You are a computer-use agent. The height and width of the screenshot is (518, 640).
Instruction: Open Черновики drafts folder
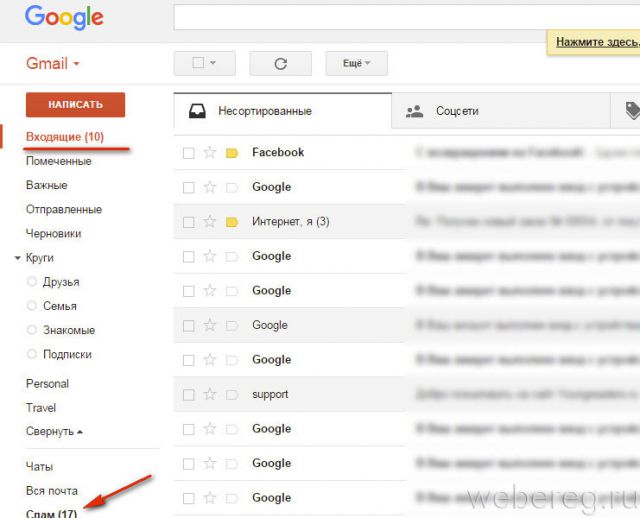pyautogui.click(x=53, y=233)
